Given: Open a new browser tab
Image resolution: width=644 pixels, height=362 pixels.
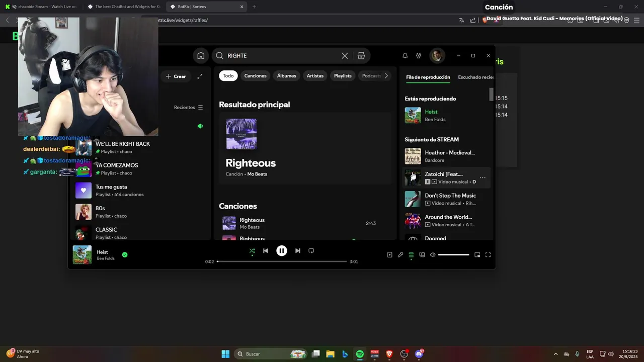Looking at the screenshot, I should tap(254, 7).
